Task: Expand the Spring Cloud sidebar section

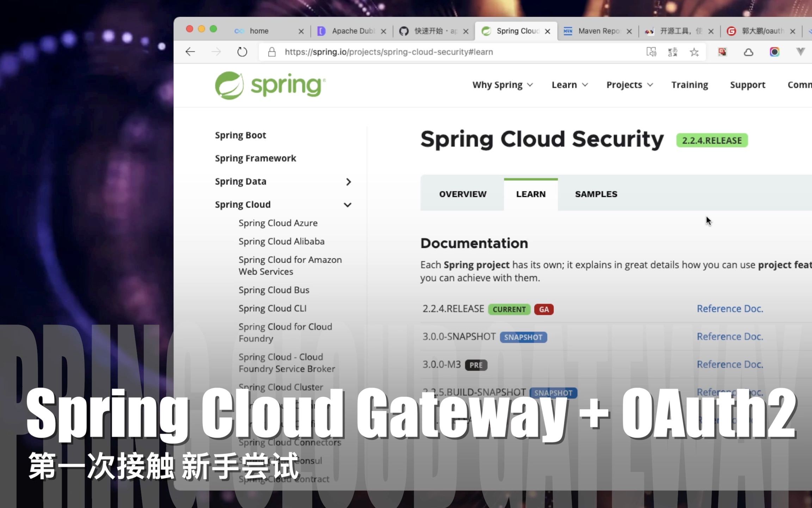Action: [349, 204]
